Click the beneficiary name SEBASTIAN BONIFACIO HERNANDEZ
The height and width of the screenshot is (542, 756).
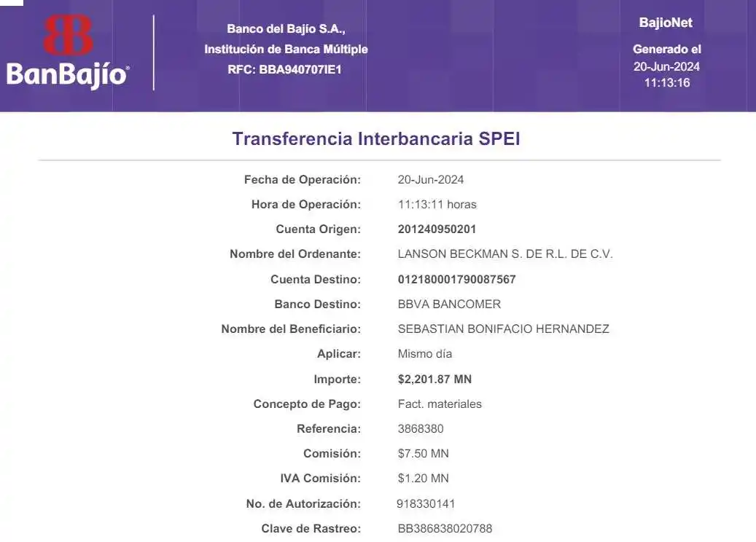503,329
